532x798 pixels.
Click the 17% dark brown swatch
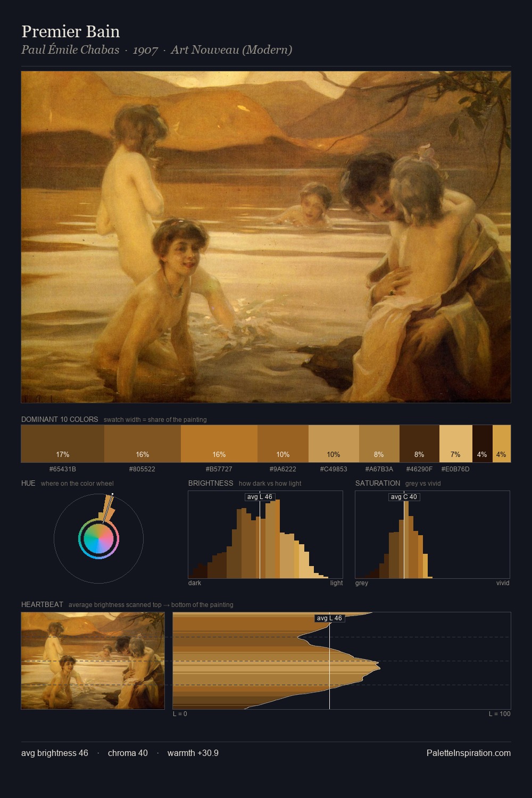click(63, 444)
